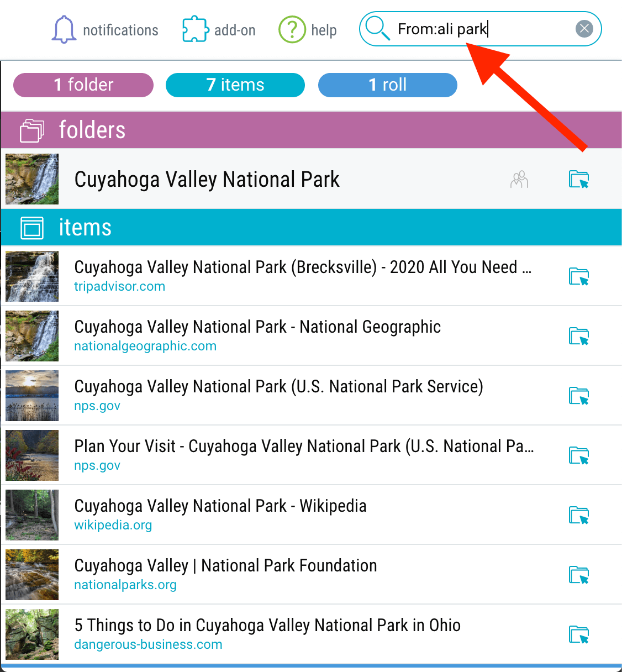Click nps.gov link under National Park Service item
The height and width of the screenshot is (672, 622).
[x=97, y=406]
